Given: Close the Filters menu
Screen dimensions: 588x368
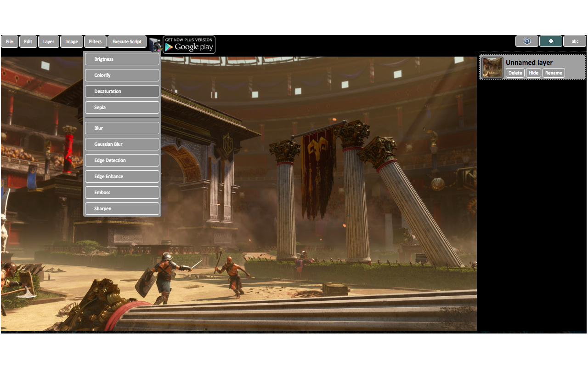Looking at the screenshot, I should 95,41.
